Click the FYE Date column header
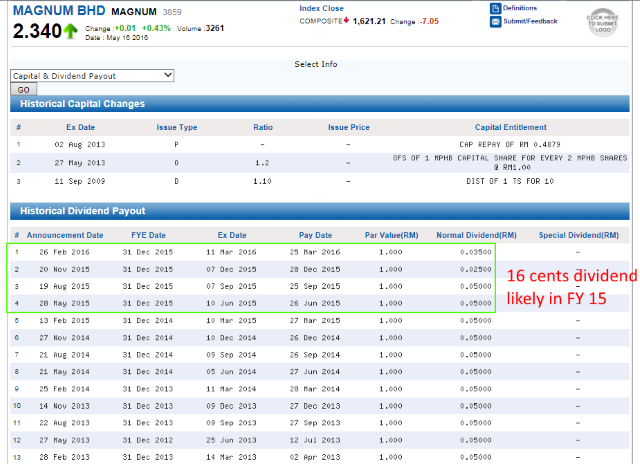This screenshot has height=464, width=640. [148, 235]
